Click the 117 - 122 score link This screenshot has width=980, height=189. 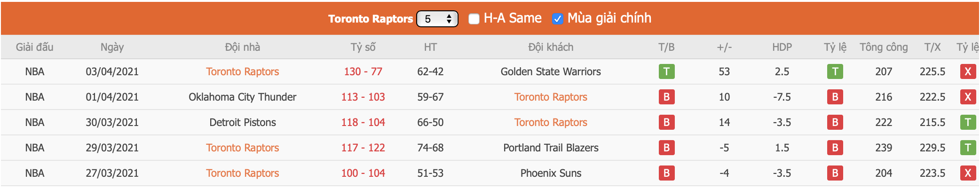point(363,148)
